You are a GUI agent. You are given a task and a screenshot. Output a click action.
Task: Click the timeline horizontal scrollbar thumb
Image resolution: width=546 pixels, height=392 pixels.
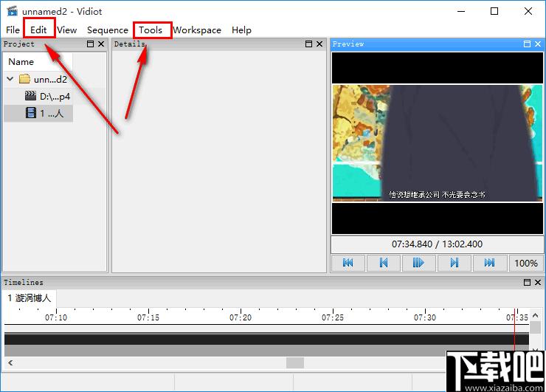[x=295, y=362]
